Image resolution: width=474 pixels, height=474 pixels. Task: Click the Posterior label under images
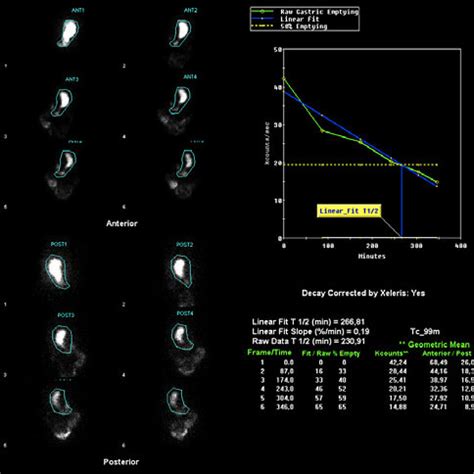pos(121,462)
